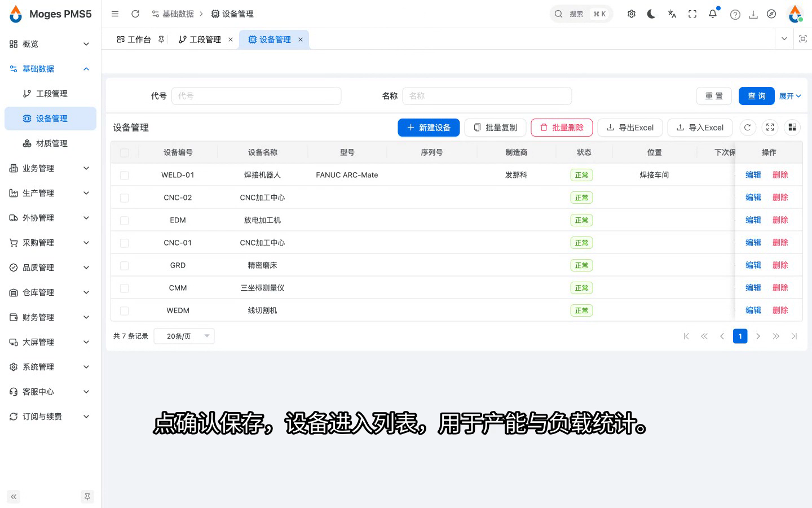This screenshot has height=508, width=812.
Task: Open the compass guide icon
Action: 771,14
